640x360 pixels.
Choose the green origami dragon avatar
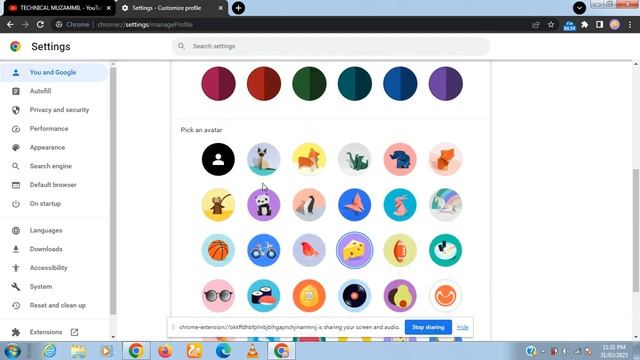[355, 159]
